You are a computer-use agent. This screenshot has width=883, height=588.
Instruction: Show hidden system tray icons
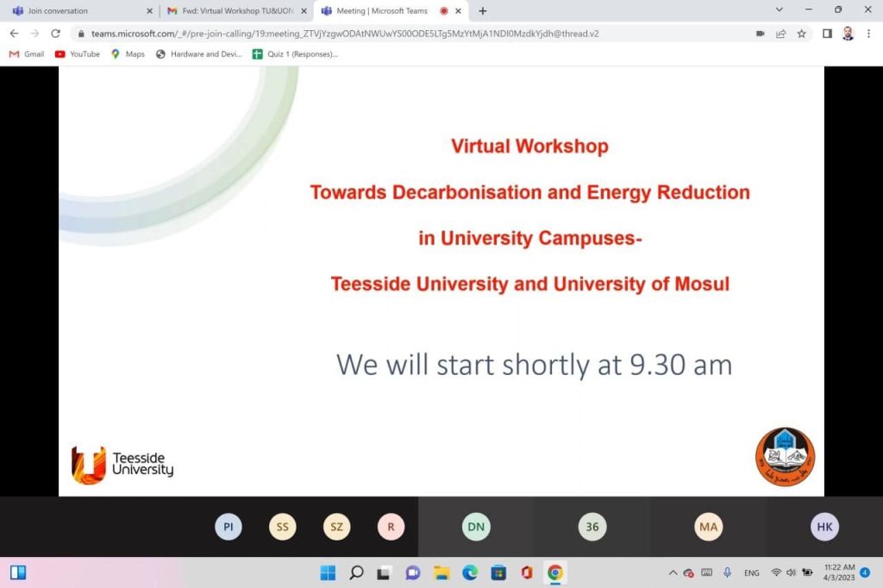click(x=673, y=572)
